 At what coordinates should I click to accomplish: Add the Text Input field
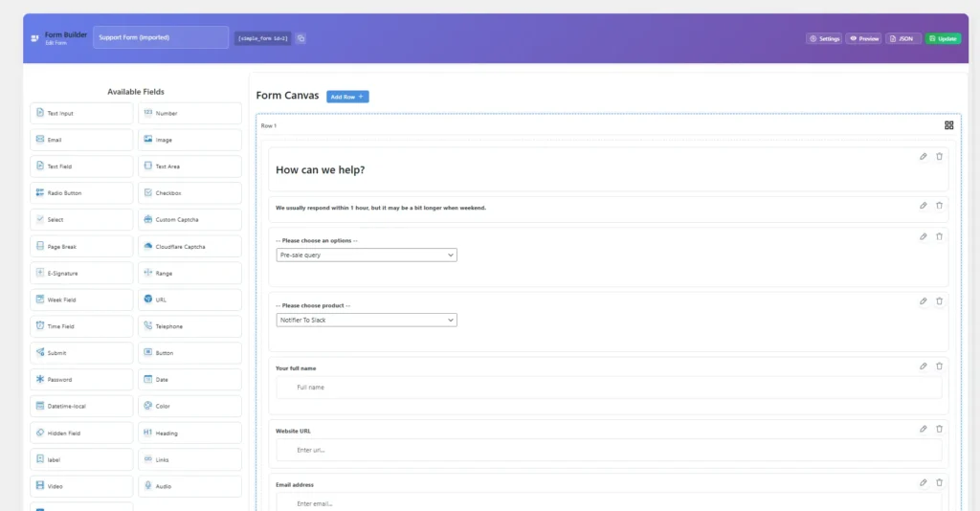pos(81,113)
